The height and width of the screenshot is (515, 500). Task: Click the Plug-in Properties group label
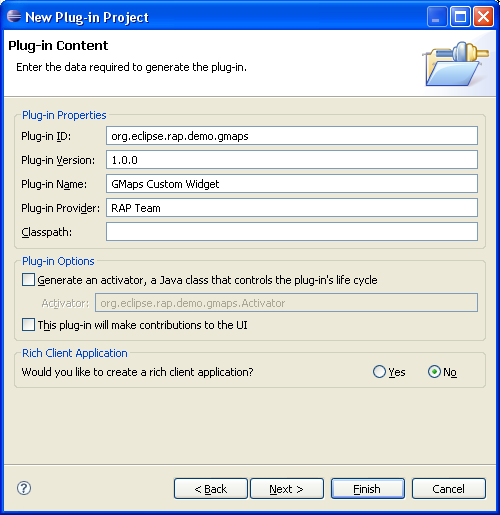64,115
